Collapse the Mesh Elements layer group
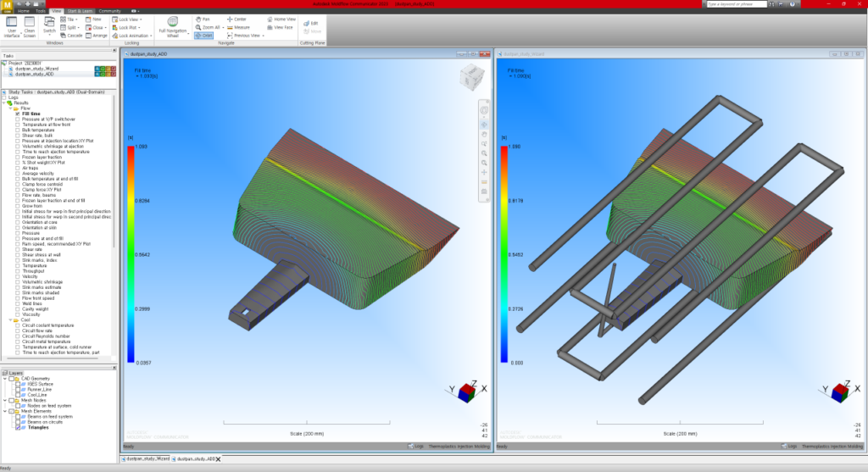Viewport: 868px width, 472px height. pos(5,411)
